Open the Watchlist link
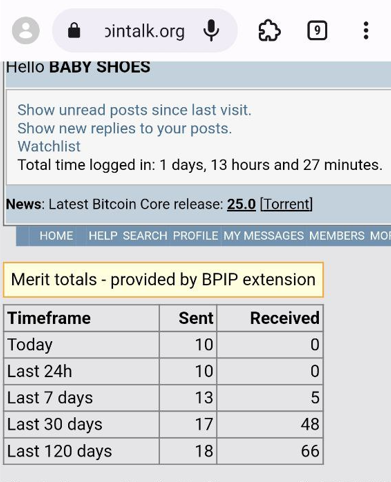Image resolution: width=391 pixels, height=482 pixels. 49,146
